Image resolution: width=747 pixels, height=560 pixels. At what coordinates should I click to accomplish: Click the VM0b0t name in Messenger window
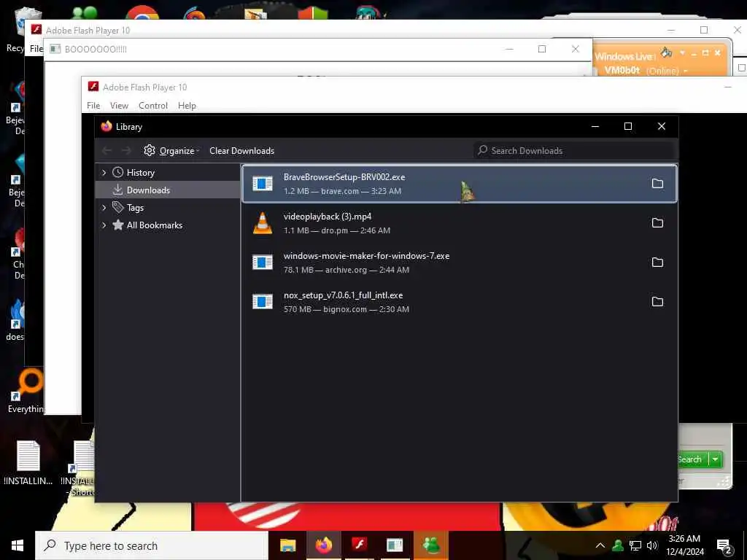pos(622,71)
